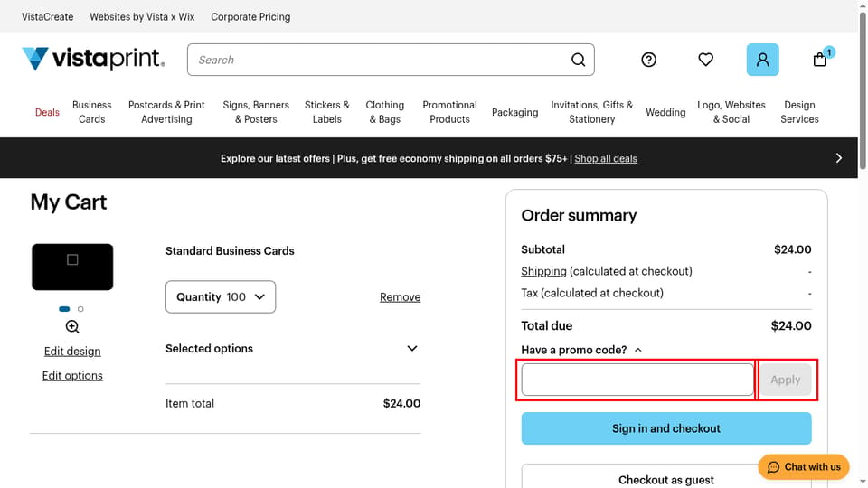Viewport: 868px width, 488px height.
Task: Click the My Cart heading
Action: pos(69,202)
